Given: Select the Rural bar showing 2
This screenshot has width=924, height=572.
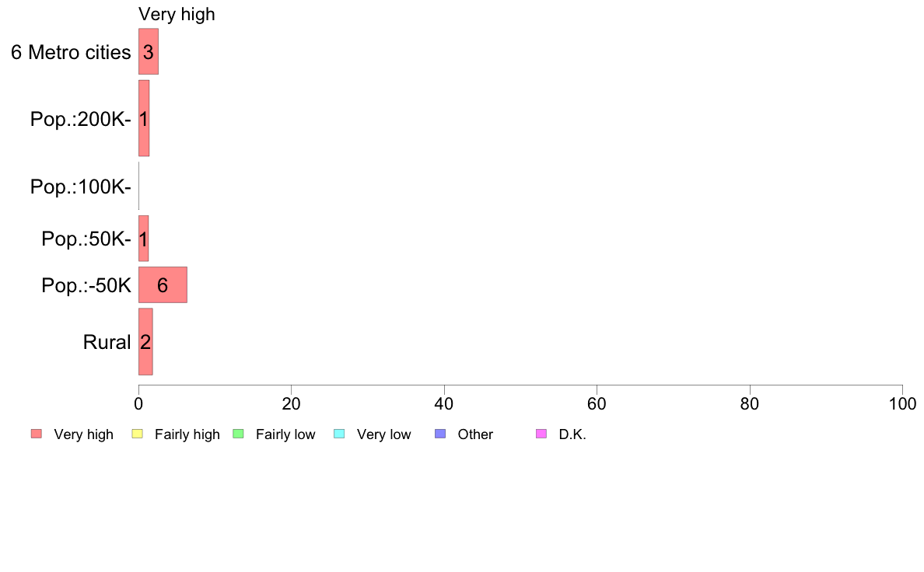Looking at the screenshot, I should (145, 342).
